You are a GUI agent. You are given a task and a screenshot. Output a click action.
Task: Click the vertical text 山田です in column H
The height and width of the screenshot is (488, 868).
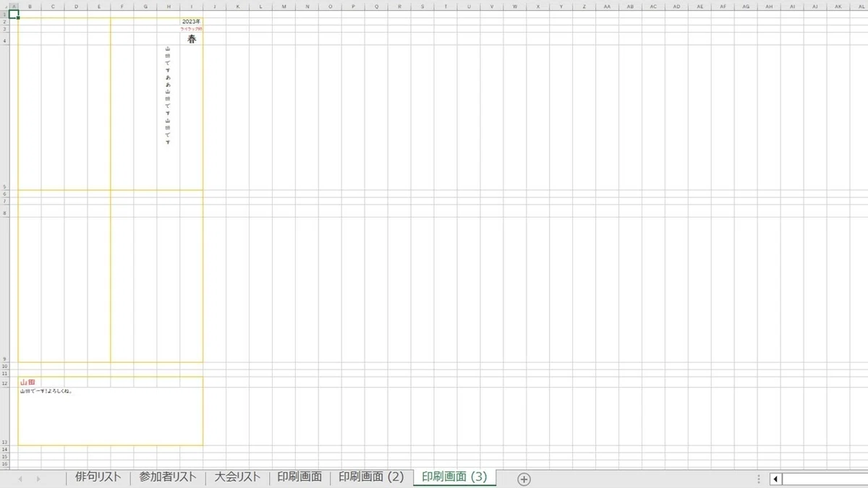(x=168, y=96)
